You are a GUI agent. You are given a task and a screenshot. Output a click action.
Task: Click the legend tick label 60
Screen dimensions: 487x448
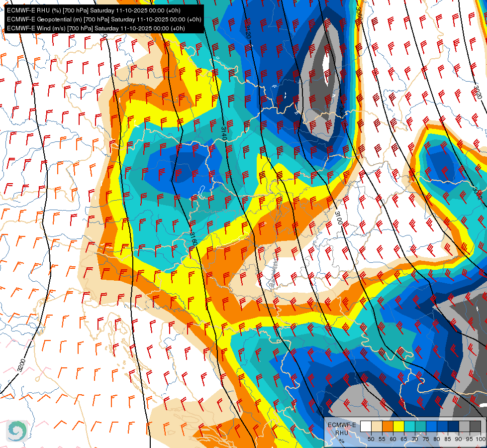[393, 440]
